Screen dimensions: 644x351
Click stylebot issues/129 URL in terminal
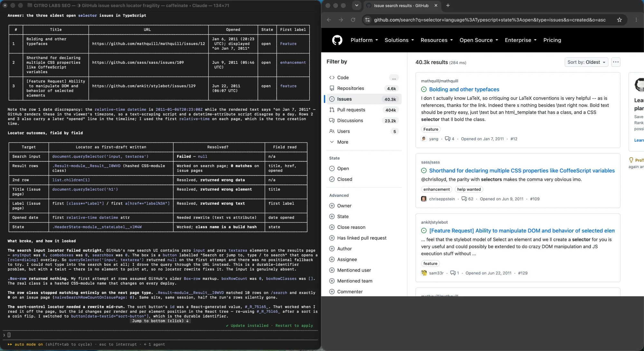(144, 86)
